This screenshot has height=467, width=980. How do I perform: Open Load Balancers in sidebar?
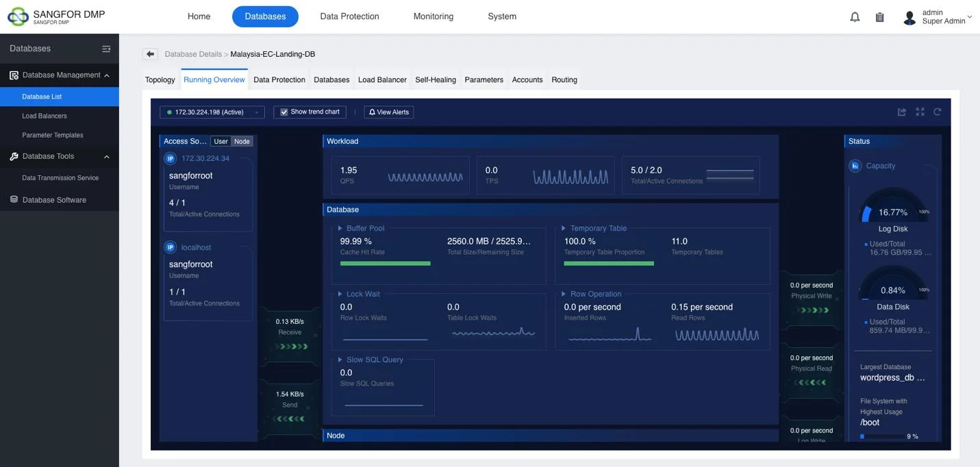[x=60, y=116]
